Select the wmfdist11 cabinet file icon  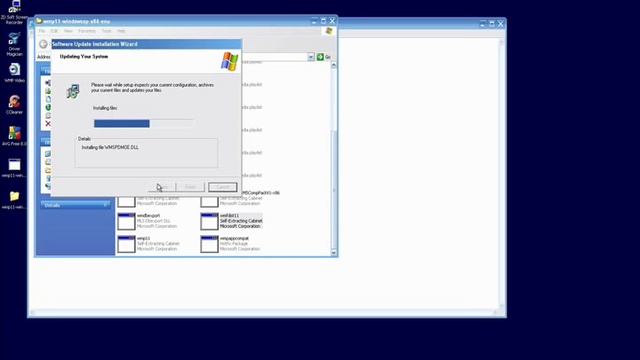tap(209, 221)
